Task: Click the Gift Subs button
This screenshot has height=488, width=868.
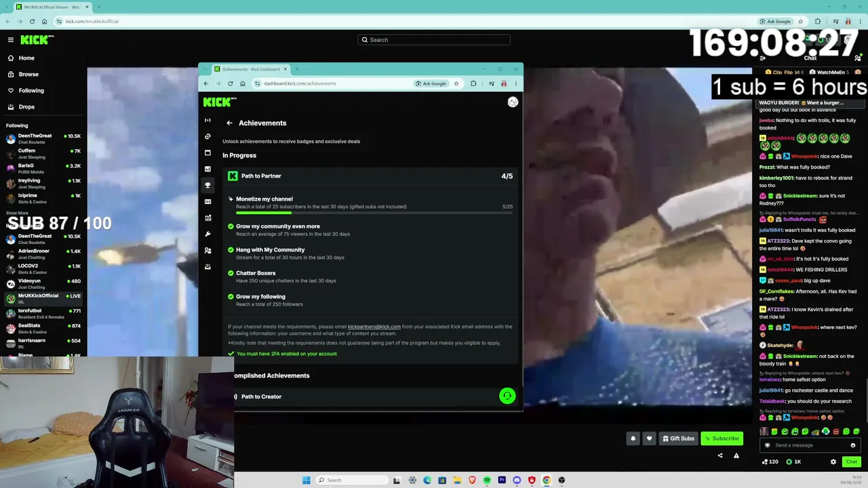Action: pos(678,439)
